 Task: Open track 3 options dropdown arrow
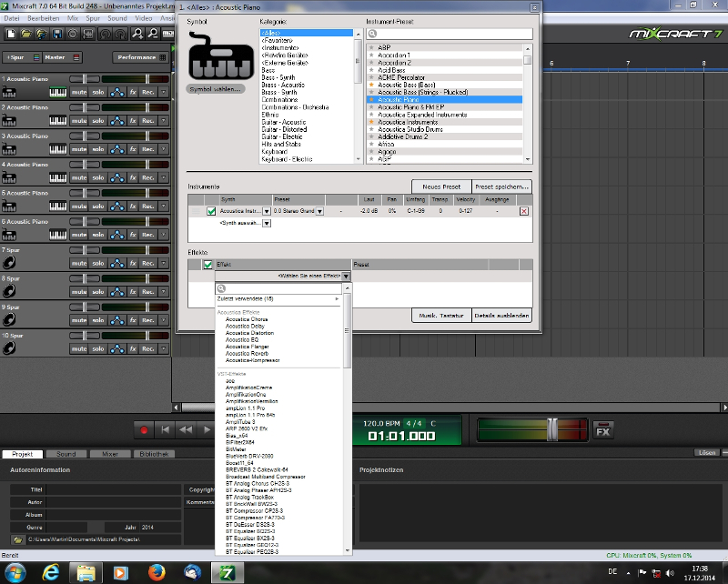pyautogui.click(x=164, y=149)
